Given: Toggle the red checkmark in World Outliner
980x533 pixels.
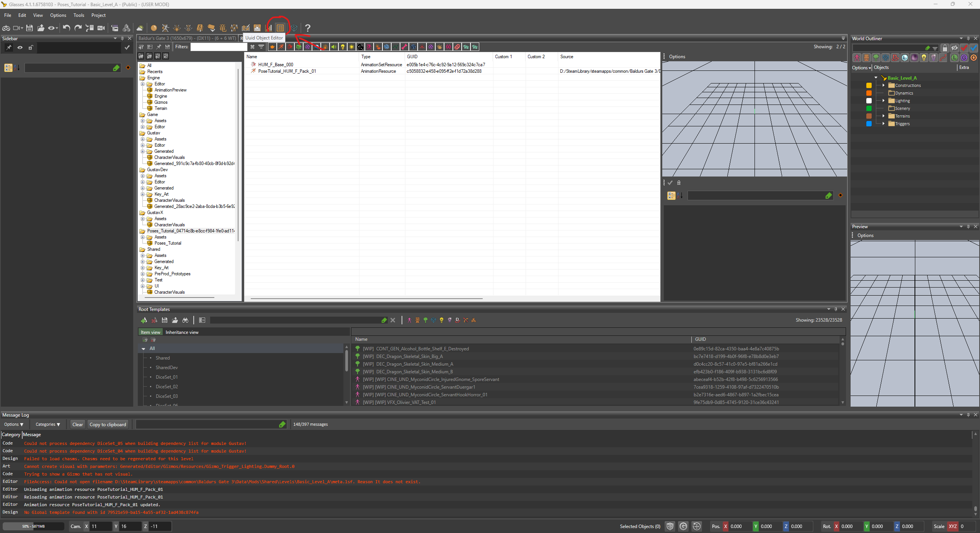Looking at the screenshot, I should (x=964, y=48).
